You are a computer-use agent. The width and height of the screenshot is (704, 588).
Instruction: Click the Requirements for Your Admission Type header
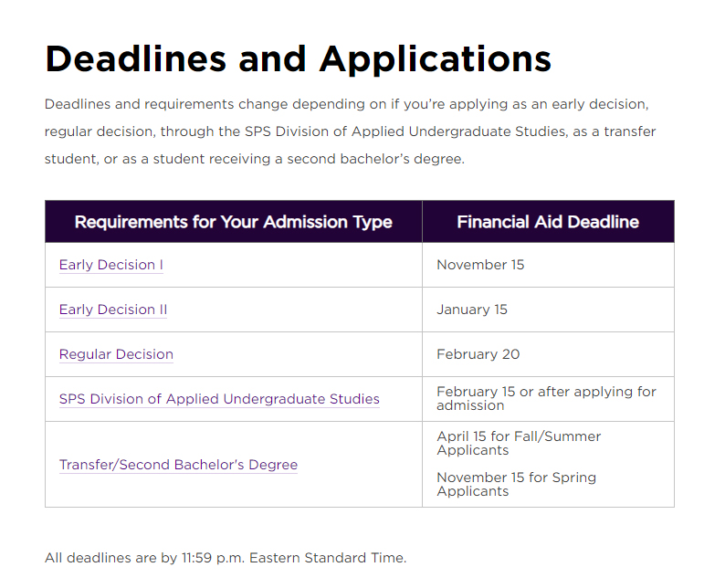pos(233,222)
